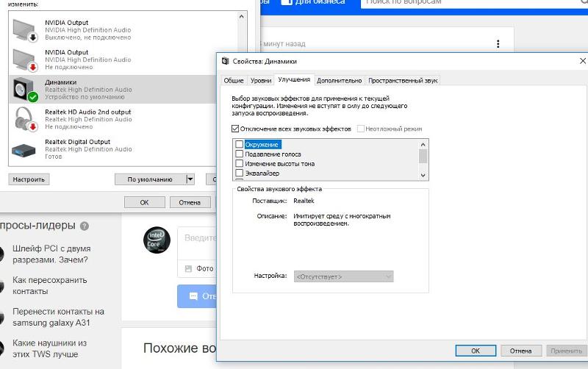The image size is (588, 369).
Task: Toggle 'Отключение всех звуковых эффектов' checkbox
Action: point(235,129)
